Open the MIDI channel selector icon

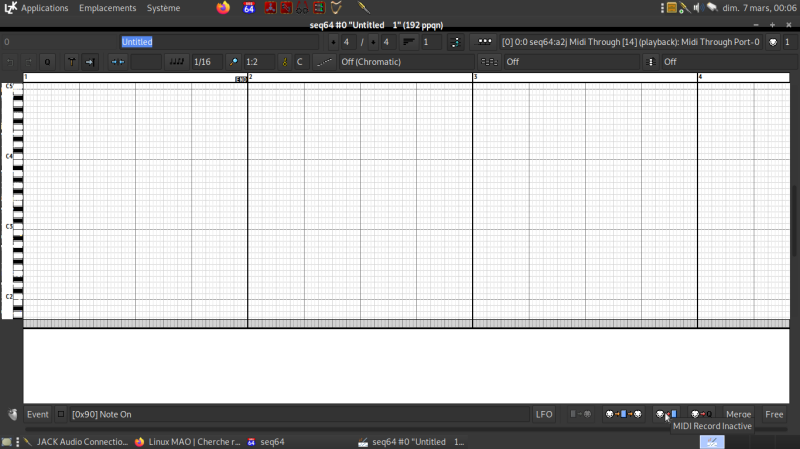[773, 42]
